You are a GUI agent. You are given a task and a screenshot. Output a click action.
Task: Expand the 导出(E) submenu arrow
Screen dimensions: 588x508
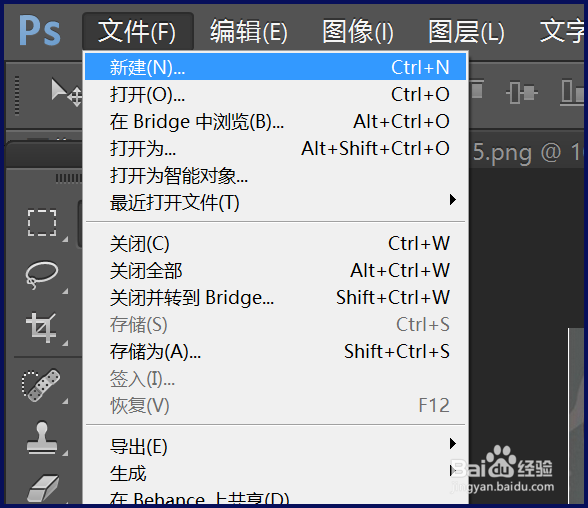point(453,444)
